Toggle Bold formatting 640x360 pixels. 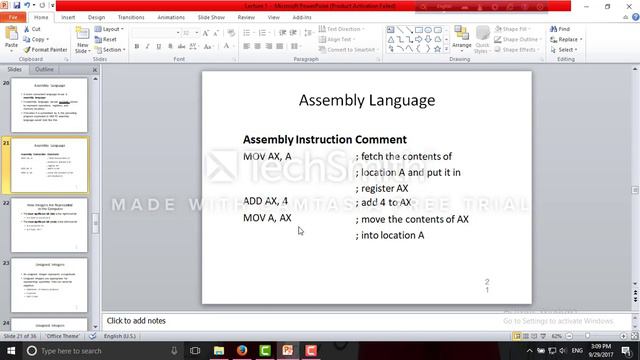[x=137, y=47]
